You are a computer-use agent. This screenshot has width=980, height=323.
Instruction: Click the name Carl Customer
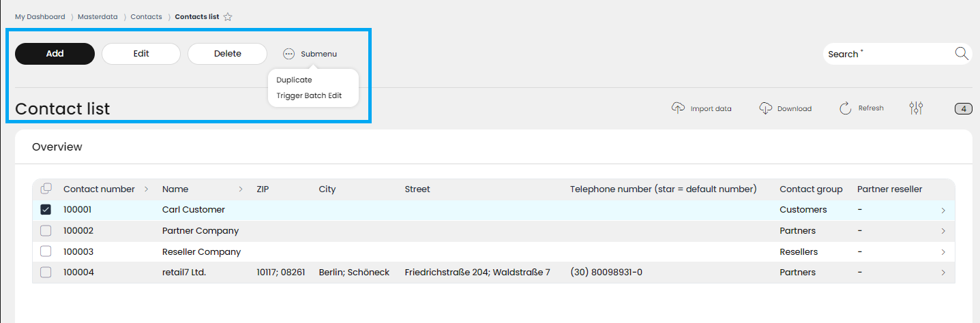pos(194,210)
